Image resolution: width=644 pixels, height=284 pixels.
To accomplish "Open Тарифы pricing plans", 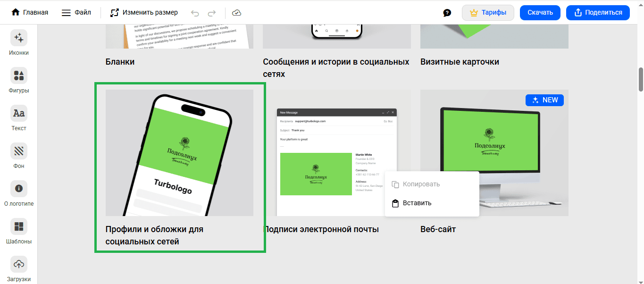I will coord(488,13).
